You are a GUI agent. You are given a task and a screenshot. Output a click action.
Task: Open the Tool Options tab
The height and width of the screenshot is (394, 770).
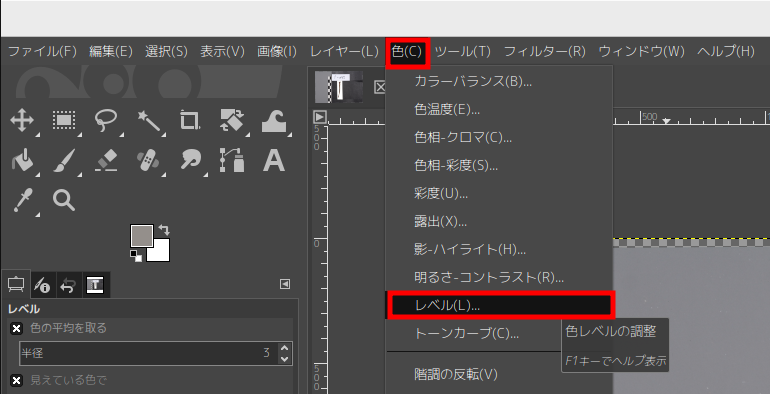click(16, 284)
